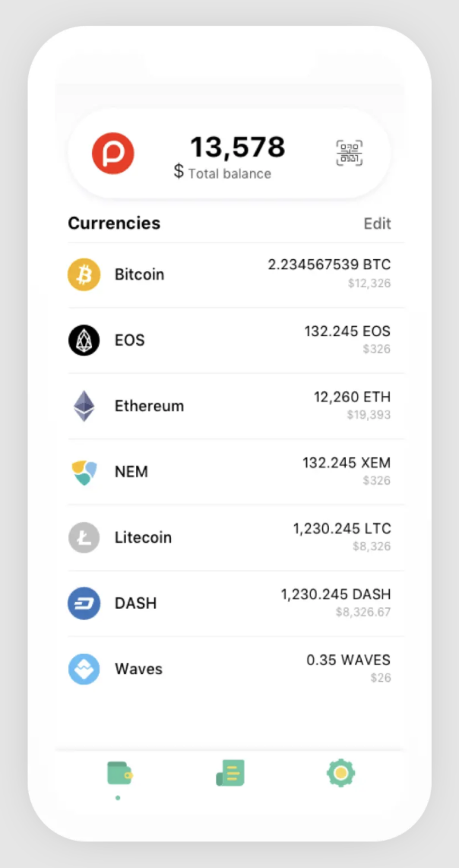The height and width of the screenshot is (868, 459).
Task: Tap the EOS coin icon
Action: click(x=84, y=340)
